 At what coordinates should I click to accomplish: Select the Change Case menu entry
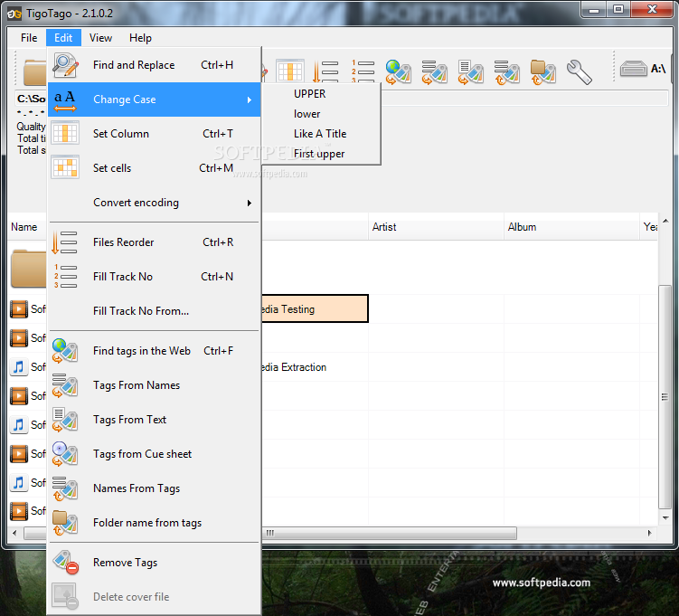[x=155, y=100]
